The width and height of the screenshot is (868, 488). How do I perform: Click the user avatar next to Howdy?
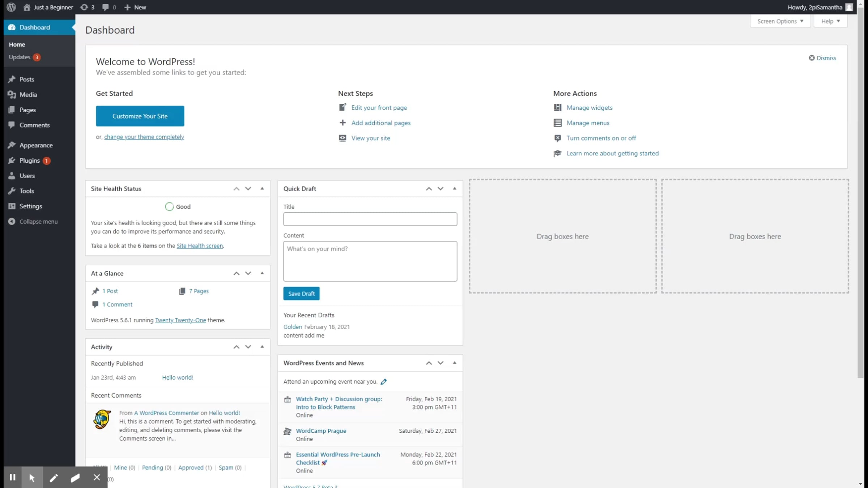tap(849, 7)
